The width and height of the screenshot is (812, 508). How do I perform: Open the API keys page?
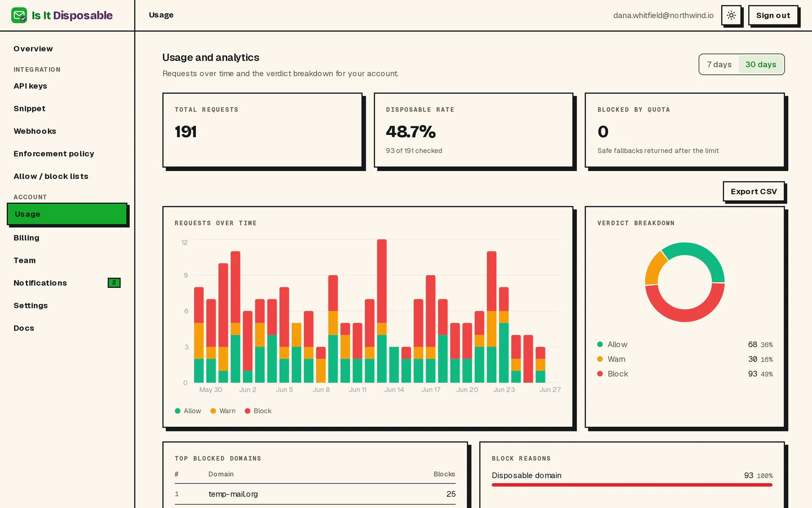30,86
